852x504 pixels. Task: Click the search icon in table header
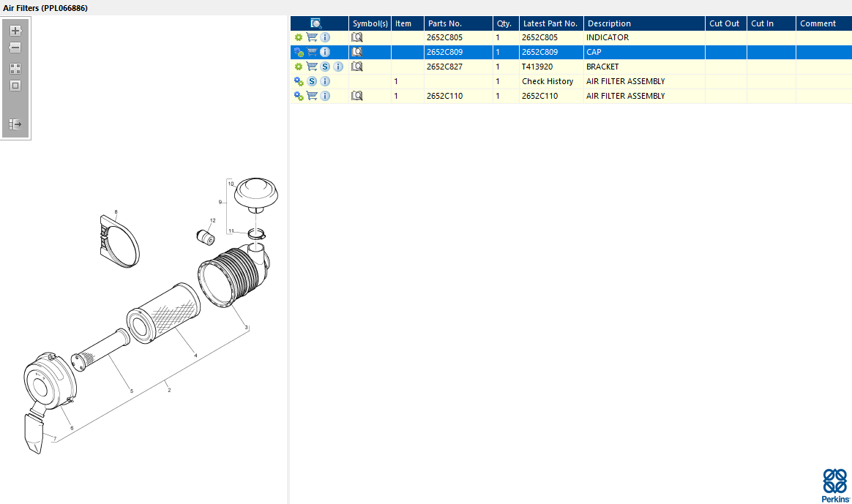[x=316, y=23]
